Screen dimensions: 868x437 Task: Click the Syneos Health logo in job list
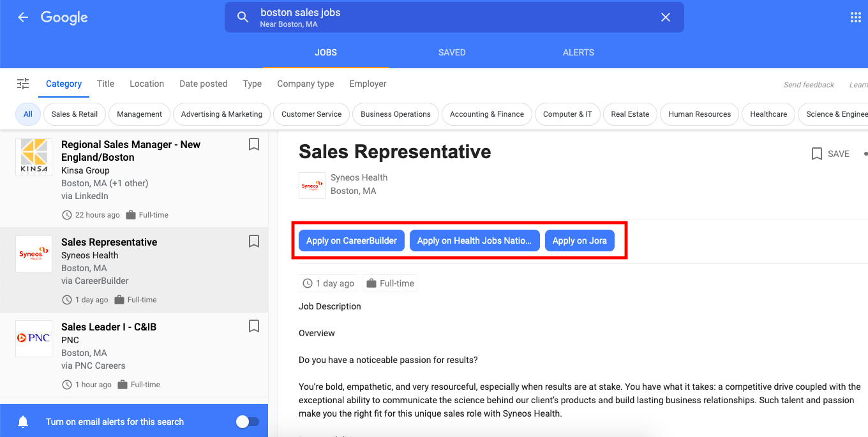click(34, 254)
